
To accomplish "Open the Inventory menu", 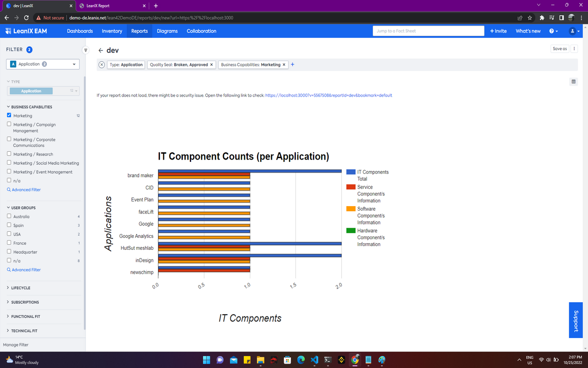I will click(x=112, y=31).
